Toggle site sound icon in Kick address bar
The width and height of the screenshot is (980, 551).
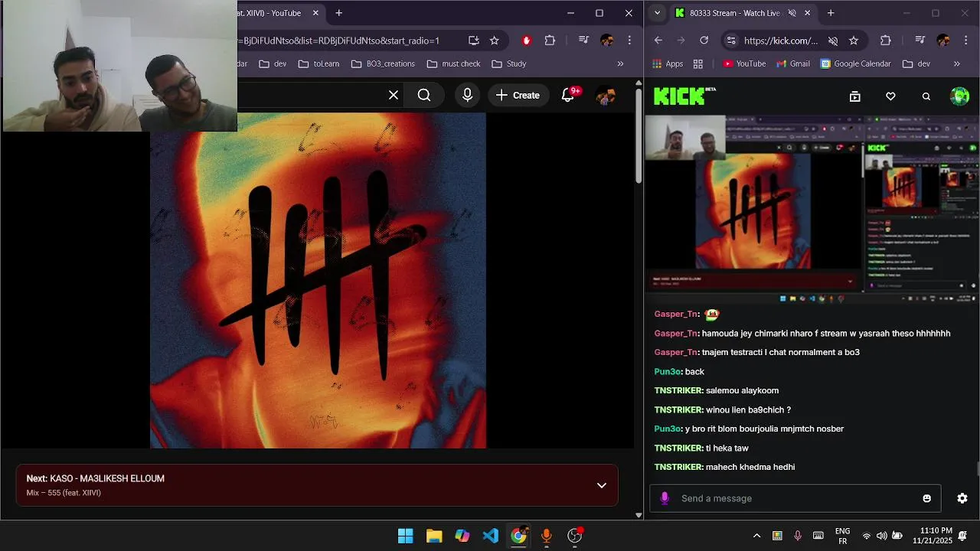click(833, 41)
